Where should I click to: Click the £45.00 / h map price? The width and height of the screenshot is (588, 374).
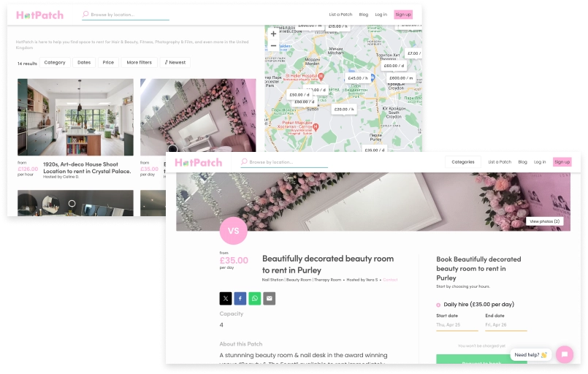point(357,78)
